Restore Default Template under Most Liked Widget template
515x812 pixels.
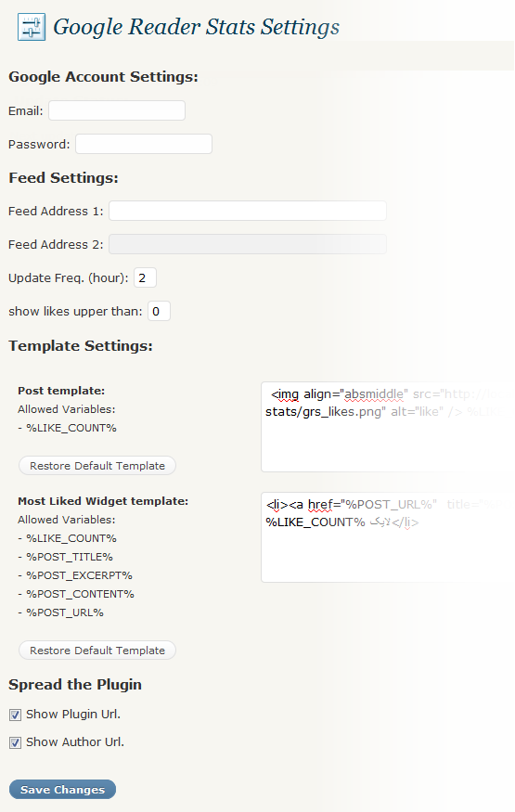(97, 651)
